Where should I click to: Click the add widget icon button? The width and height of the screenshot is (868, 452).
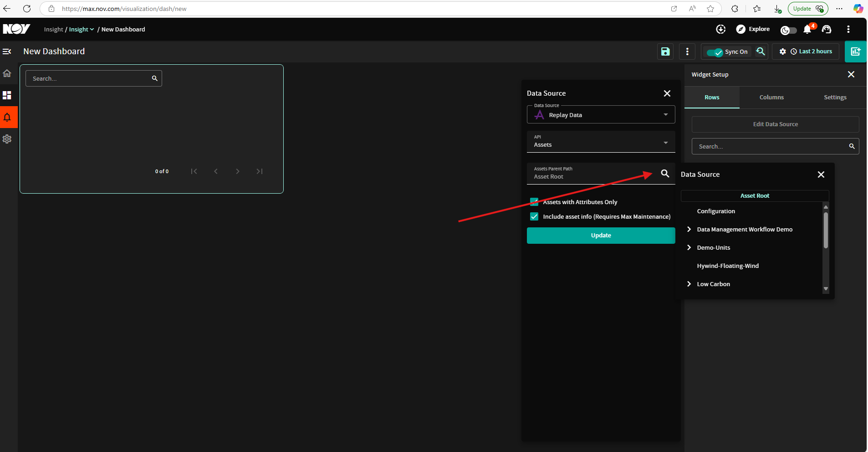point(856,51)
